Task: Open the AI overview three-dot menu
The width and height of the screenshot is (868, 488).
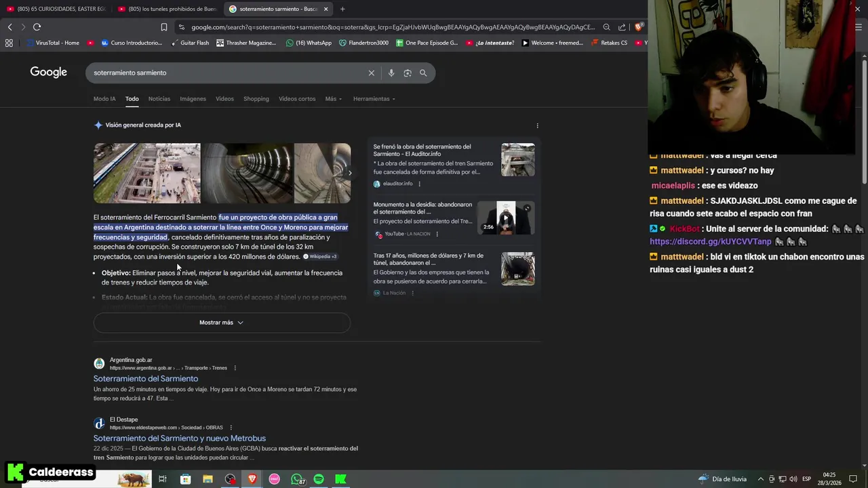Action: (538, 125)
